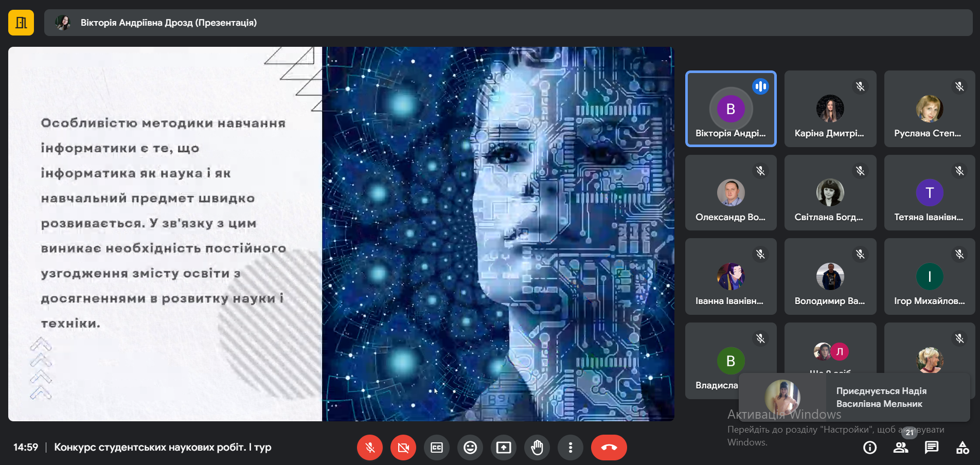Click the muted mic icon on Ігор's tile

[959, 254]
